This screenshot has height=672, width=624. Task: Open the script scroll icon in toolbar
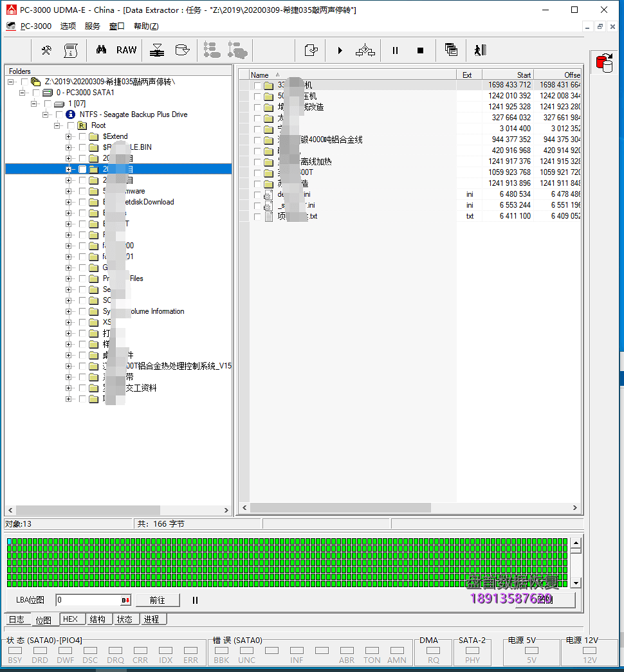tap(71, 51)
